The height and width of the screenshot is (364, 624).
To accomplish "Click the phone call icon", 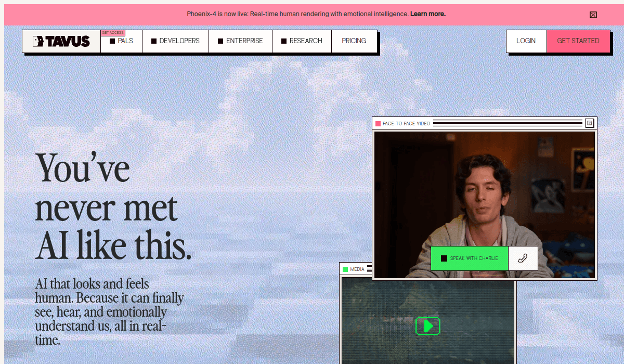I will pos(523,258).
